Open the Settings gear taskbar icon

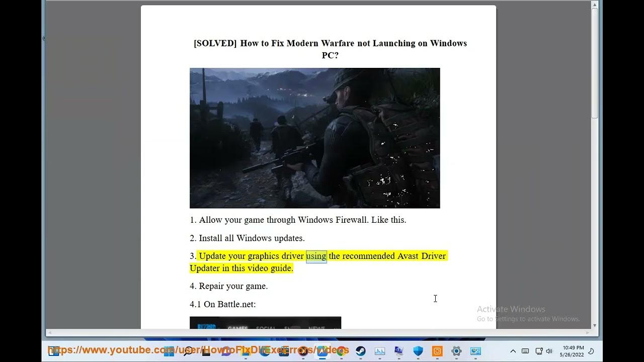click(456, 351)
